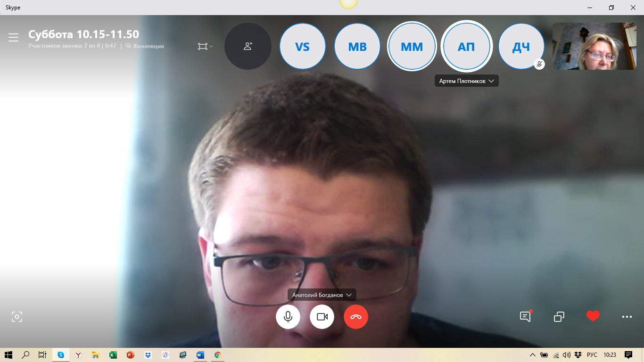
Task: Open the Коллекция gallery link
Action: click(x=148, y=46)
